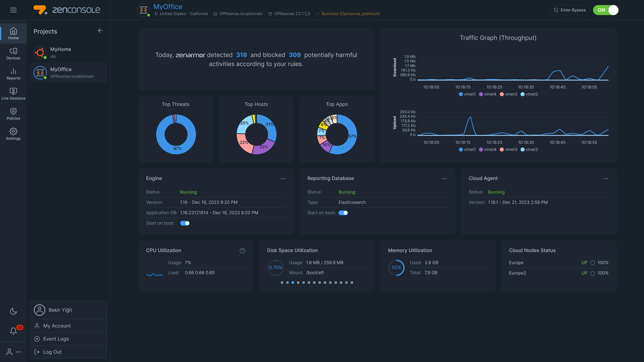This screenshot has width=644, height=362.
Task: Open notifications via the bell icon
Action: tap(13, 331)
